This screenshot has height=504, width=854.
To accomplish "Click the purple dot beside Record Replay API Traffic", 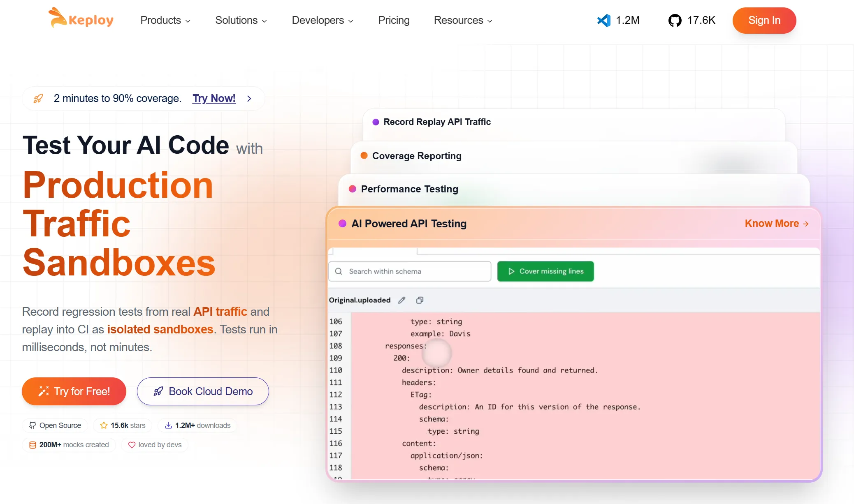I will [376, 122].
